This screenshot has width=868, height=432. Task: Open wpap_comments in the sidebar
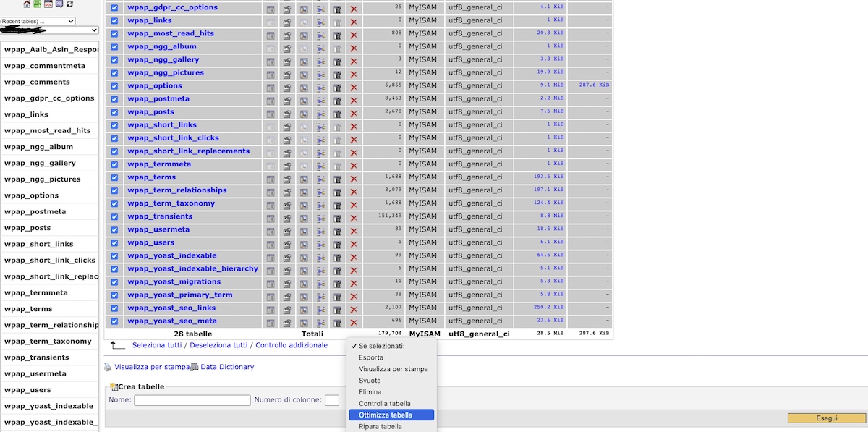point(37,82)
